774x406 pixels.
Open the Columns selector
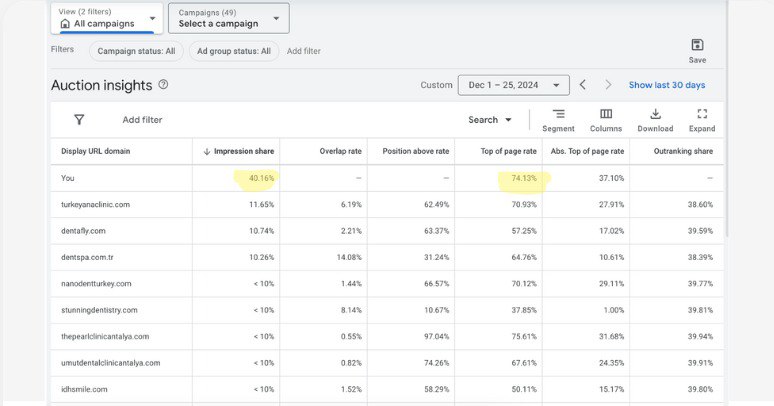click(606, 120)
